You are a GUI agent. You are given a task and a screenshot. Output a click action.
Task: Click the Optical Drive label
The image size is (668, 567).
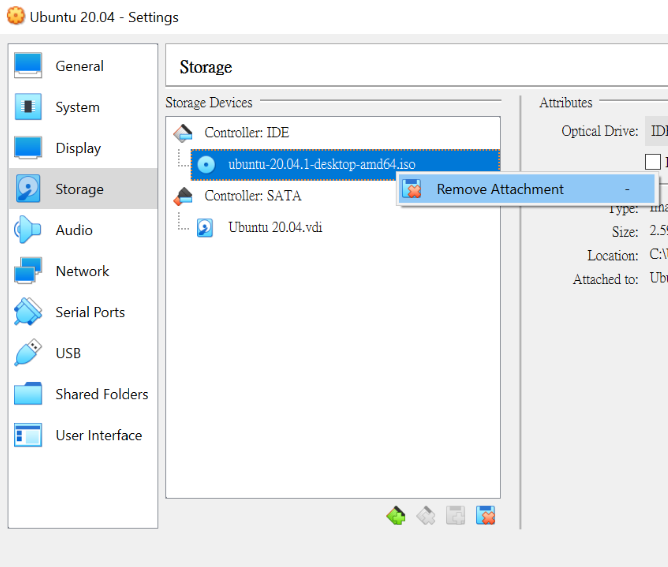click(600, 131)
